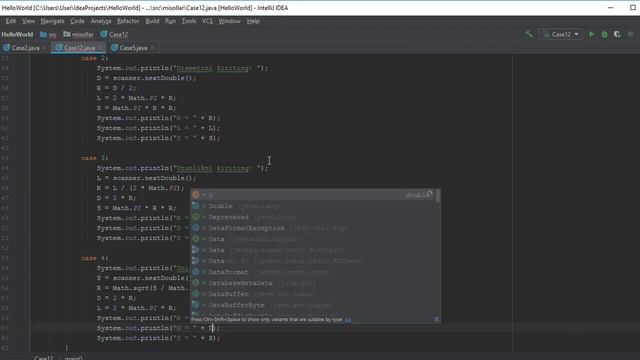Click the scrollbar of the completion popup
Screen dimensions: 640x360
pos(438,196)
